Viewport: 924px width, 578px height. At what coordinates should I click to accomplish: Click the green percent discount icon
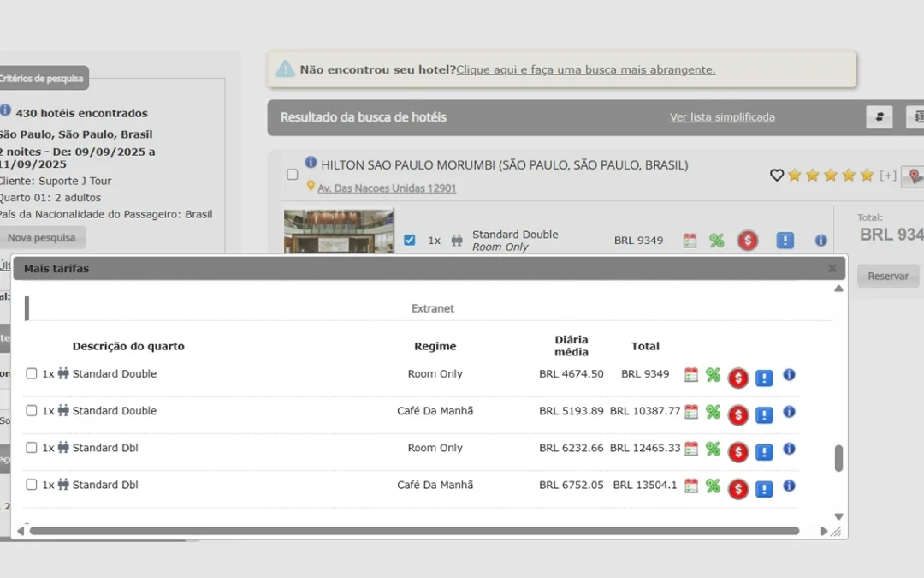[x=713, y=375]
